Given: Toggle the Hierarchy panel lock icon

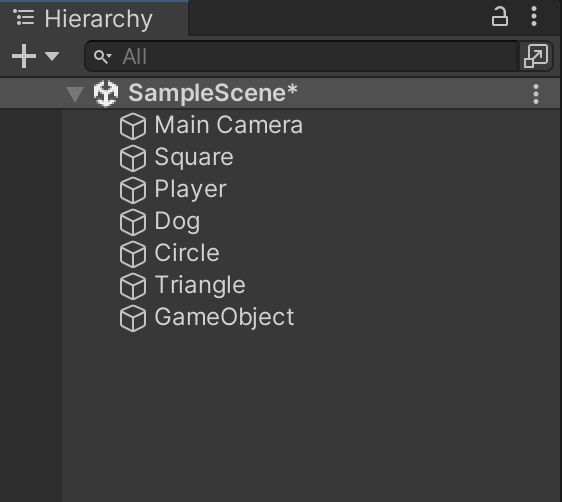Looking at the screenshot, I should [500, 16].
